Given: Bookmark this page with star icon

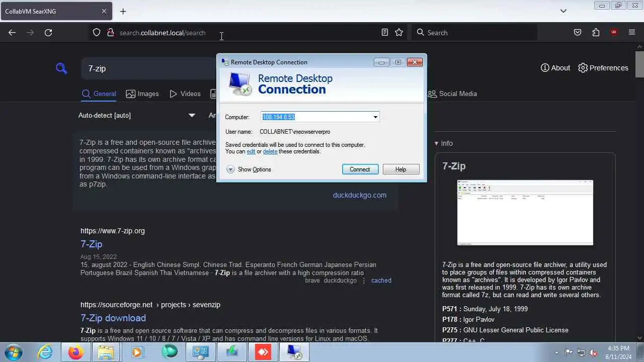Looking at the screenshot, I should pyautogui.click(x=399, y=33).
